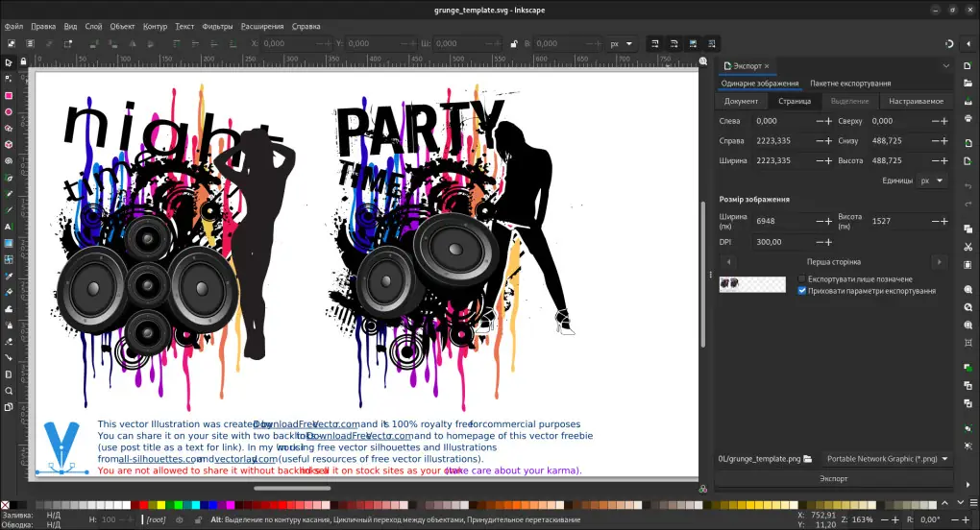980x530 pixels.
Task: Select the Rectangle tool
Action: pos(9,95)
